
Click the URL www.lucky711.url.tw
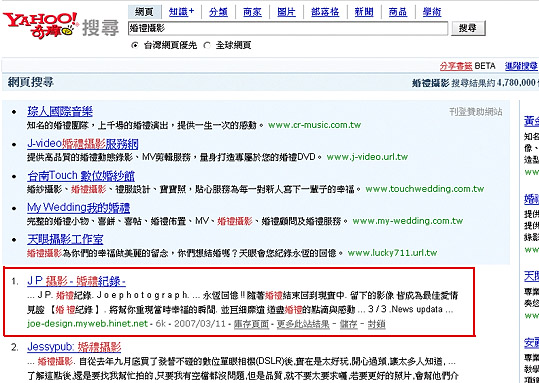pos(392,253)
